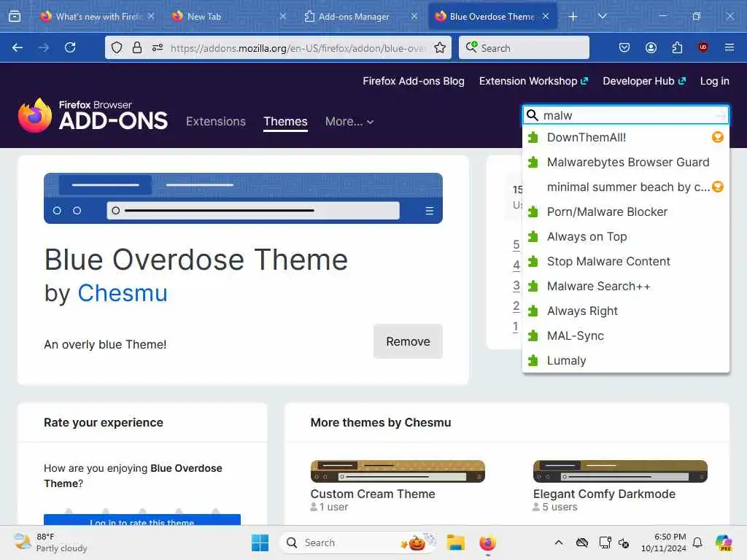This screenshot has width=747, height=560.
Task: Click the Windows taskbar Search box
Action: coord(359,542)
